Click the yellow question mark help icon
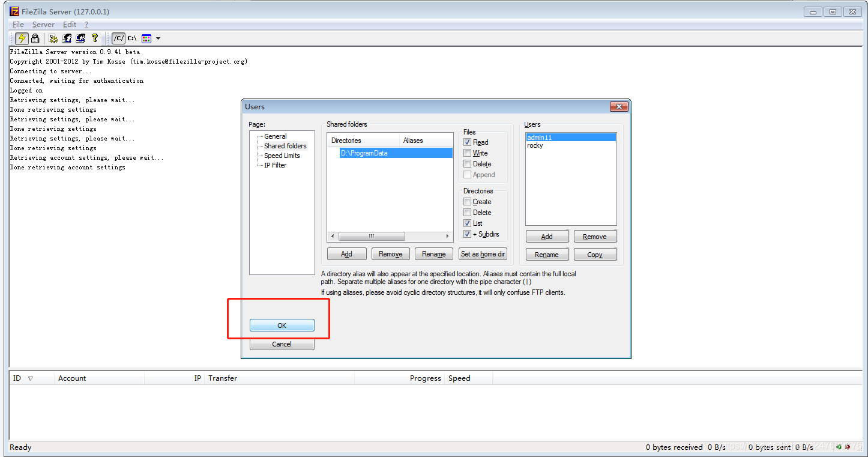Viewport: 868px width, 457px height. [94, 38]
